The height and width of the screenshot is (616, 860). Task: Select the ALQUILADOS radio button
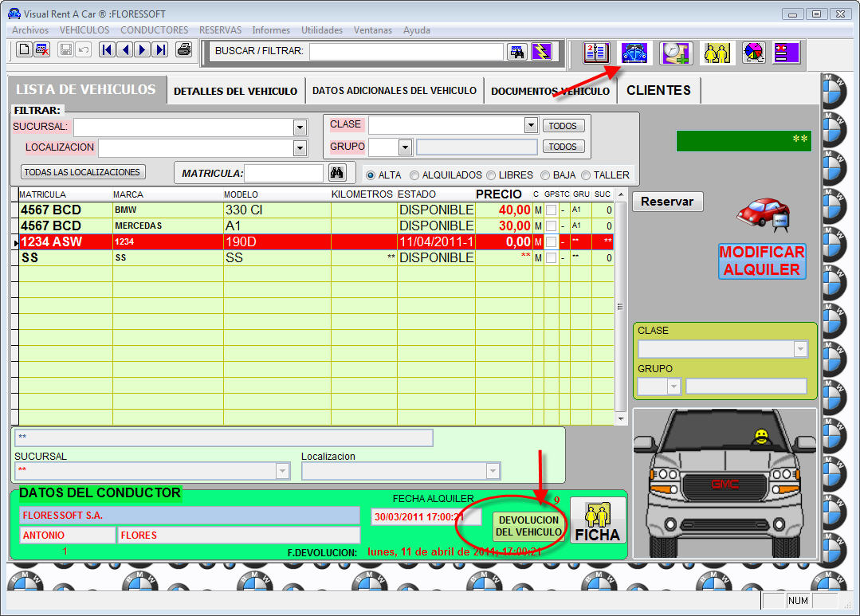click(x=414, y=175)
